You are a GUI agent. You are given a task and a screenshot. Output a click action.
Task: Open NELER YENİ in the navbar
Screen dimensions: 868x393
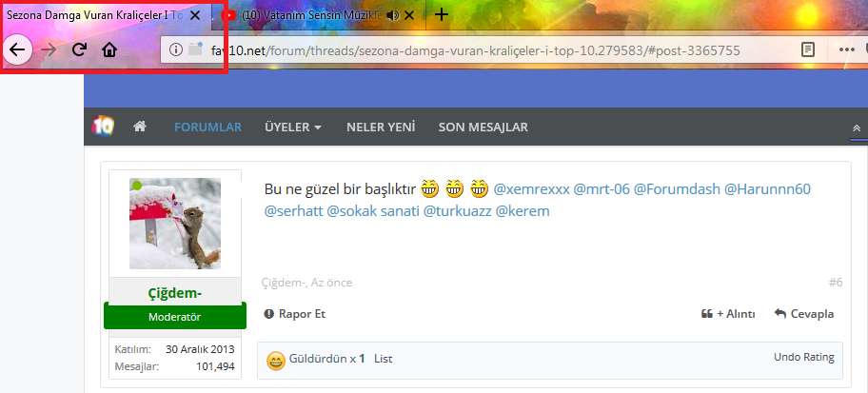point(380,127)
